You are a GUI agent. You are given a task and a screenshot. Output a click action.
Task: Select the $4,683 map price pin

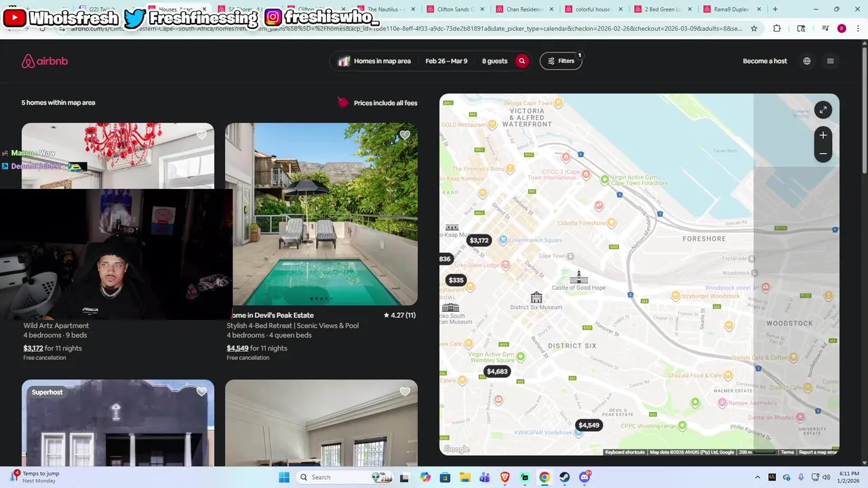[x=497, y=371]
